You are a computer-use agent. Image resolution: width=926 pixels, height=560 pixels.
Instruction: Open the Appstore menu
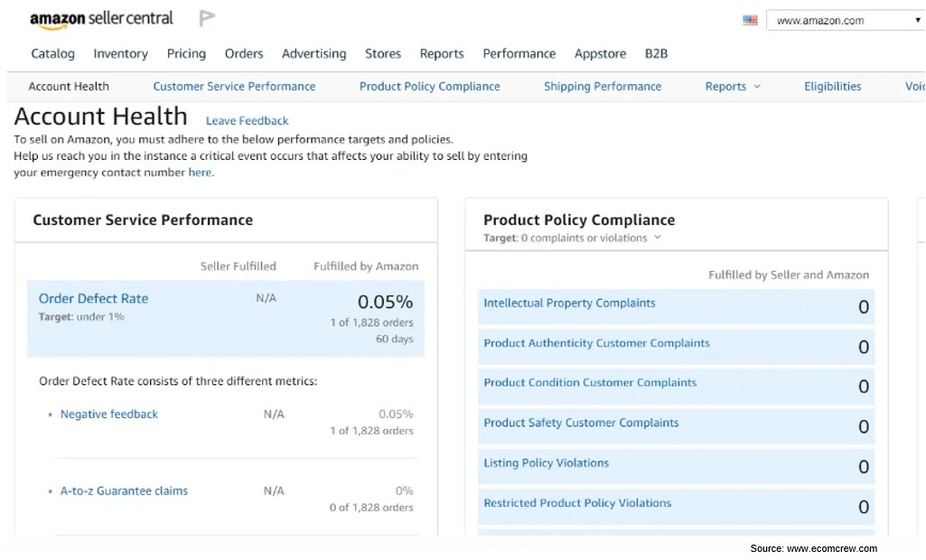click(x=600, y=54)
